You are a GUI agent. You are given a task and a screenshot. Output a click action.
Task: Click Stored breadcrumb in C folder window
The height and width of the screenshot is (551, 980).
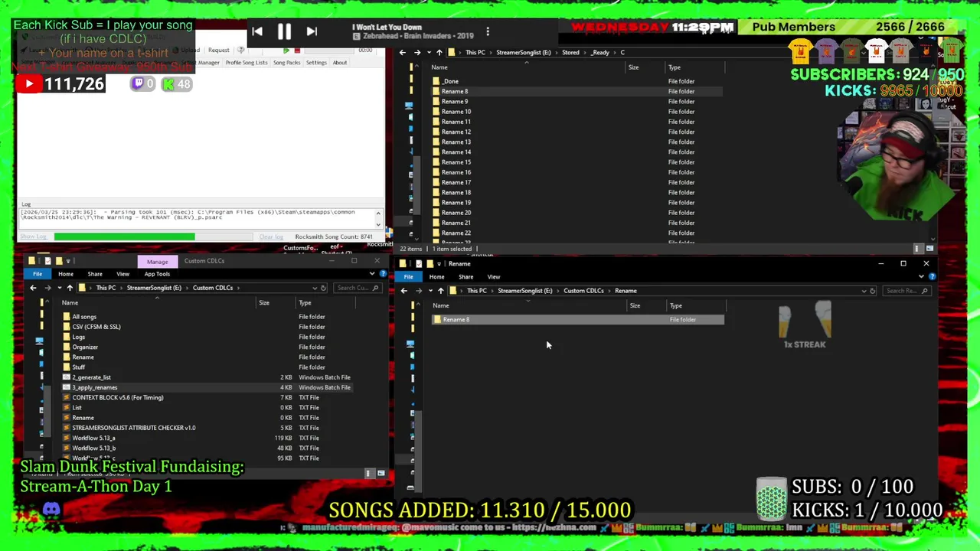(570, 53)
